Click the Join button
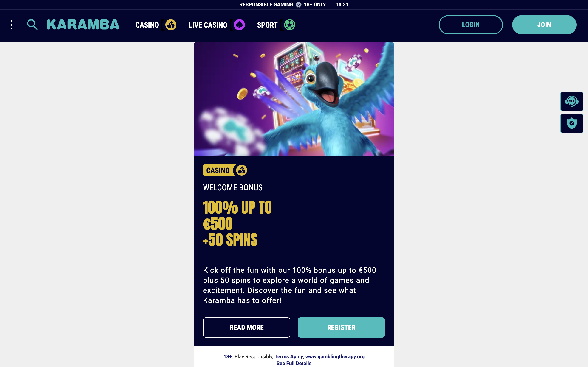 (x=544, y=25)
